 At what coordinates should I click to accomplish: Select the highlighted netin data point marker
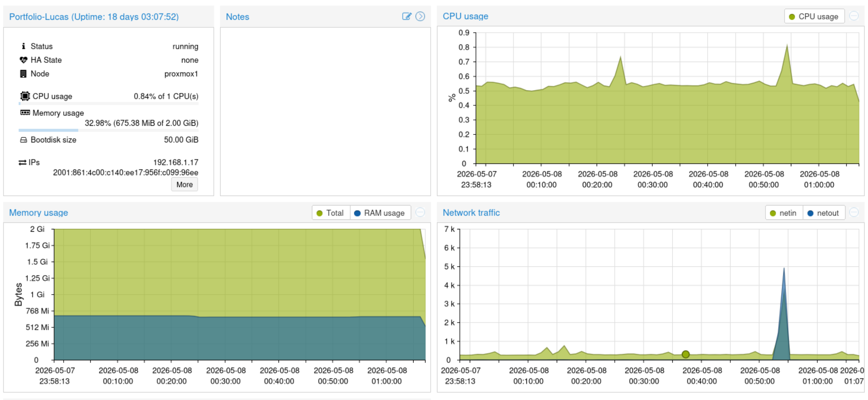click(x=686, y=354)
